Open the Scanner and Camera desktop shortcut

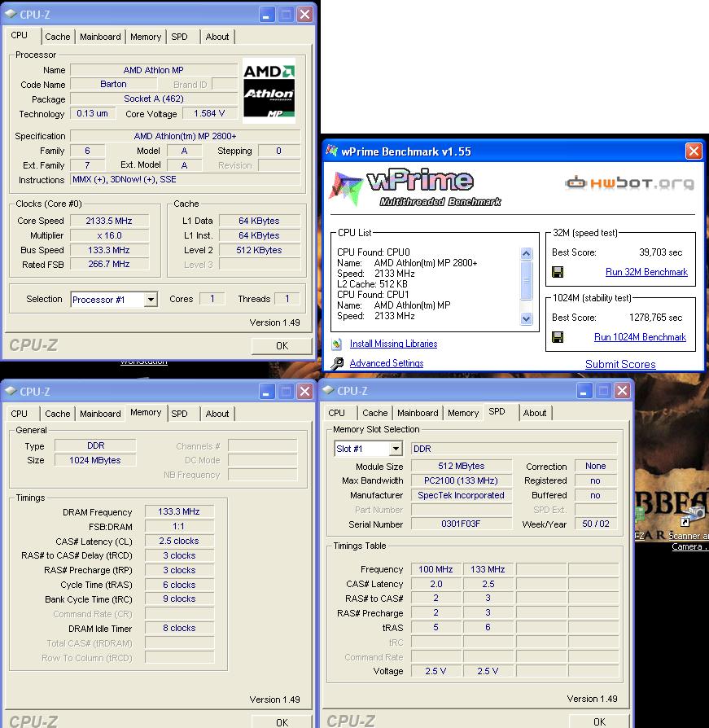(x=691, y=529)
